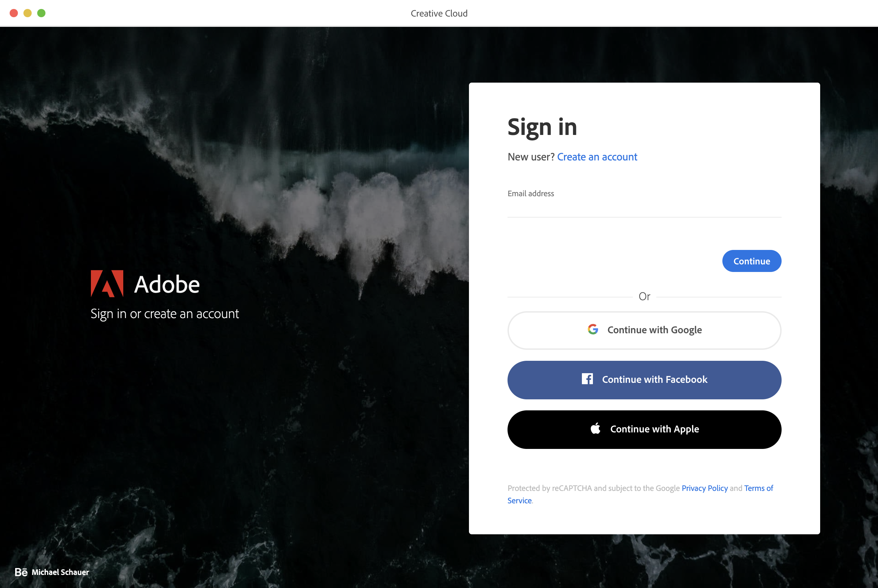This screenshot has width=878, height=588.
Task: Open Create an account link
Action: 597,157
